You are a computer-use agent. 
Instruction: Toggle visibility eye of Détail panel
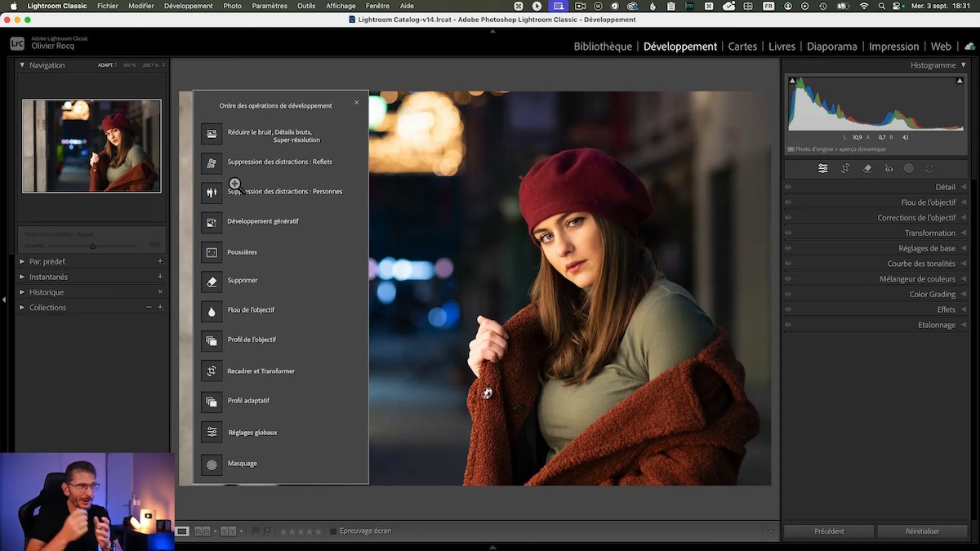788,187
